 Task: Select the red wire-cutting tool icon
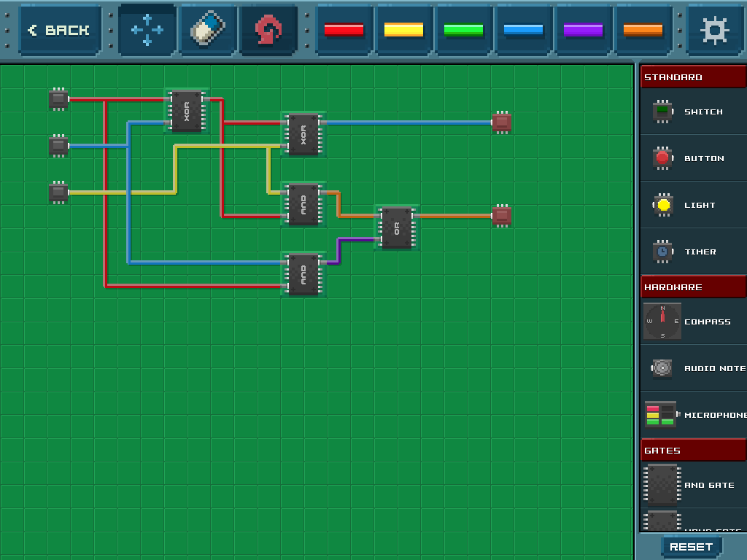pyautogui.click(x=268, y=31)
